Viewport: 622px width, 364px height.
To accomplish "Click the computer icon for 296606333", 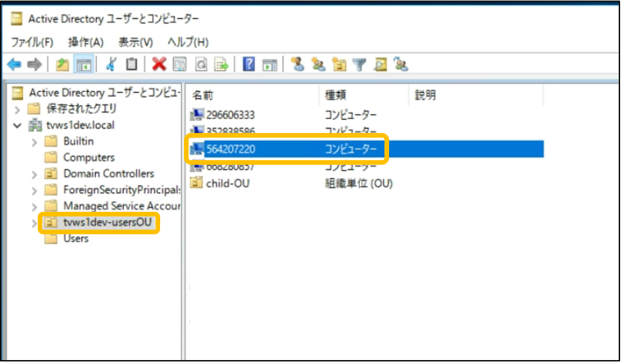I will point(197,114).
